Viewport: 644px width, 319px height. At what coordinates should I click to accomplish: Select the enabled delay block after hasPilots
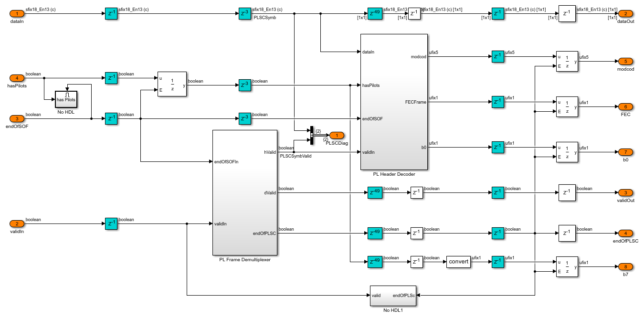172,85
